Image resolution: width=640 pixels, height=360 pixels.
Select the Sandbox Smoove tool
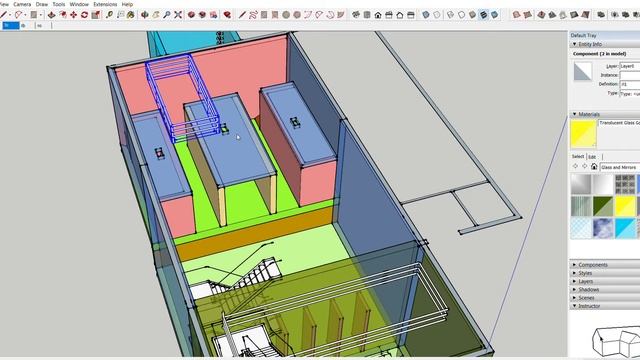point(541,15)
